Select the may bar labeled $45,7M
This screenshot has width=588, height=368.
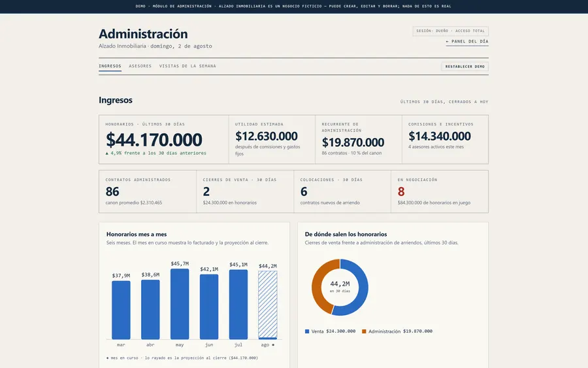coord(180,304)
